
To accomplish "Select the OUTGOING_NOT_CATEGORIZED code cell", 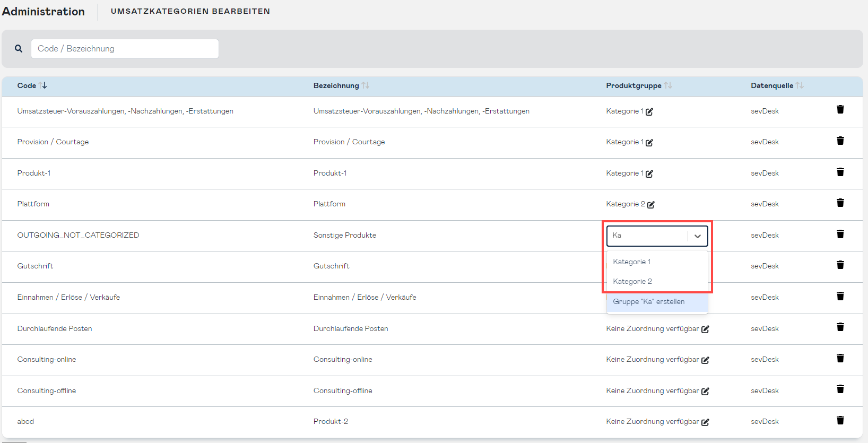I will point(78,235).
